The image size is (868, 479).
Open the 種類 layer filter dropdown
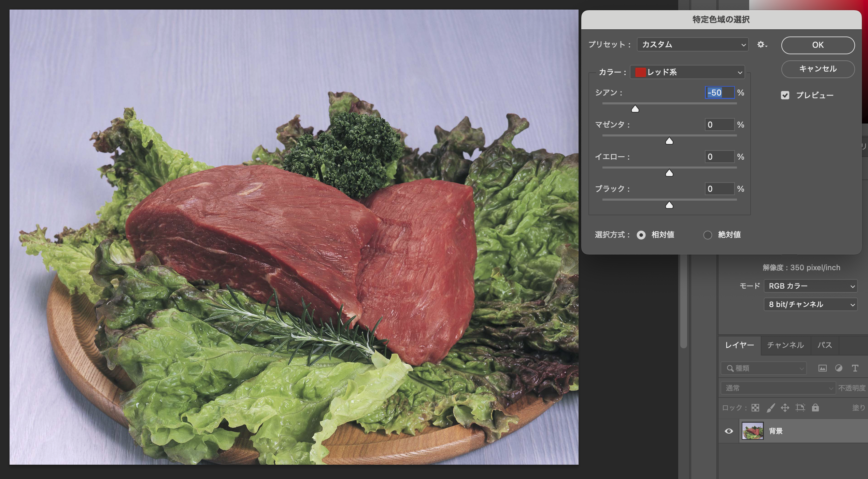pos(764,368)
